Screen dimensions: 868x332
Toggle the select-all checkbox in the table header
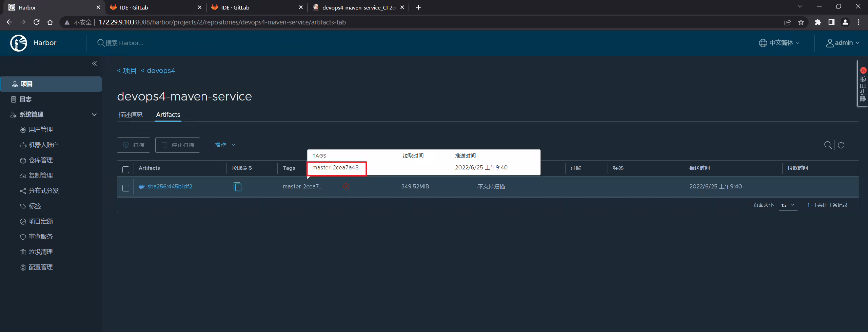pos(126,170)
